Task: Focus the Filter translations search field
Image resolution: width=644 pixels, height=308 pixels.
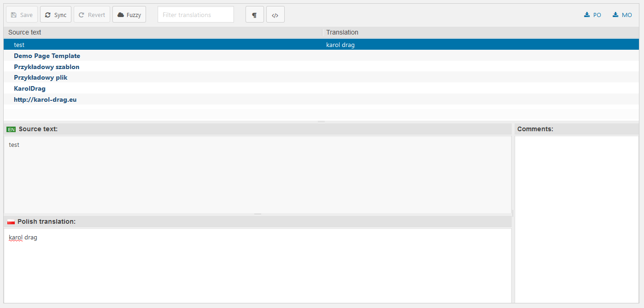Action: pos(195,15)
